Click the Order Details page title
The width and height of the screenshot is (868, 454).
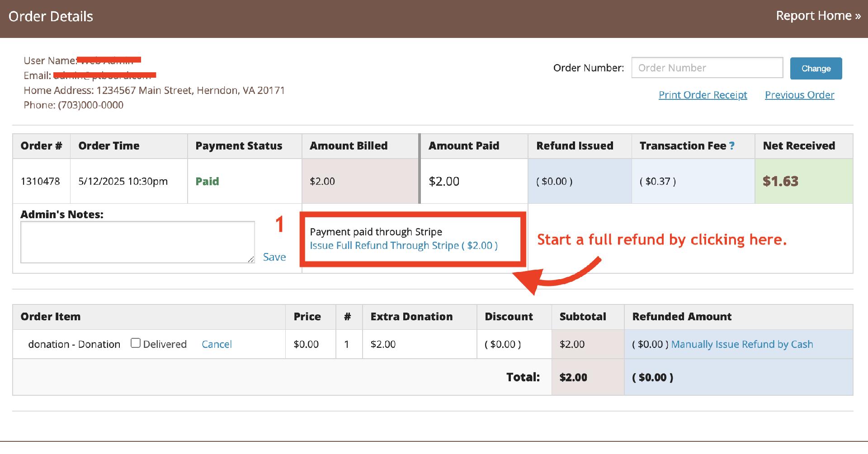(x=51, y=17)
